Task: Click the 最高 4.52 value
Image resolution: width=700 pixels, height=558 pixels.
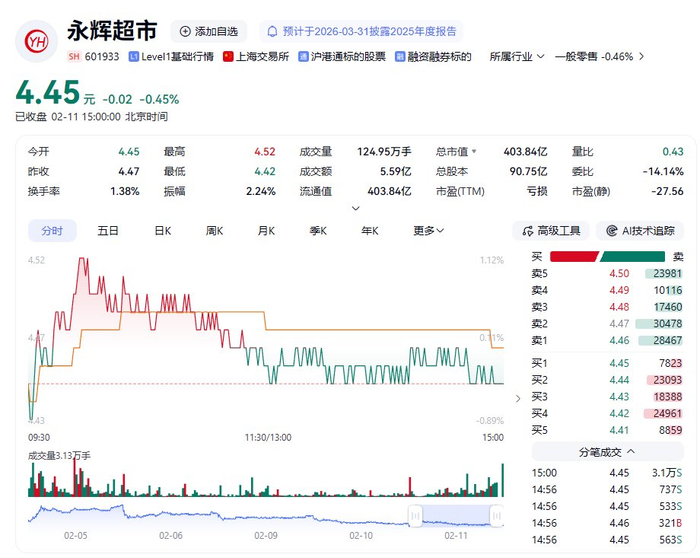Action: 265,152
